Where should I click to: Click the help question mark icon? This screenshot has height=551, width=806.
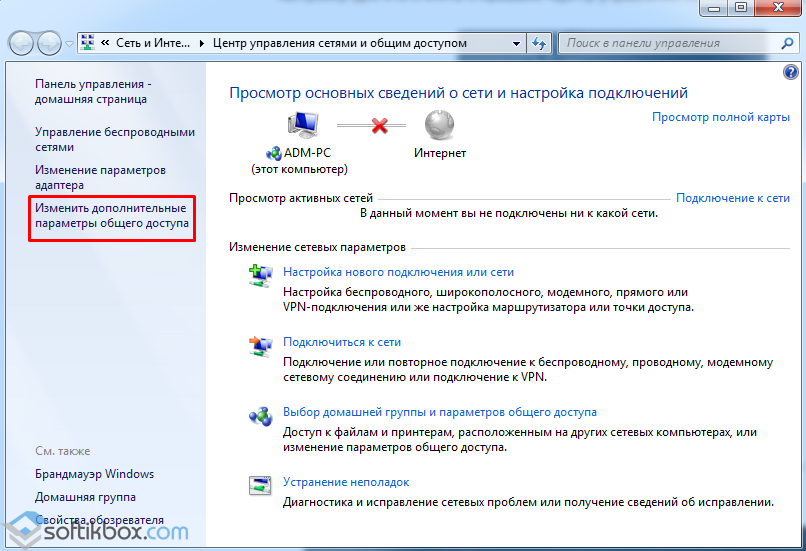pyautogui.click(x=791, y=72)
